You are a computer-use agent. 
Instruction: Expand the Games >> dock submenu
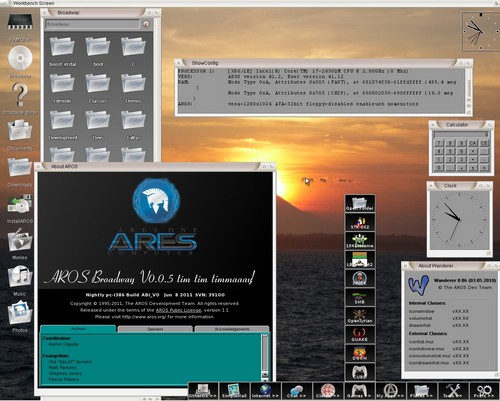coord(359,391)
